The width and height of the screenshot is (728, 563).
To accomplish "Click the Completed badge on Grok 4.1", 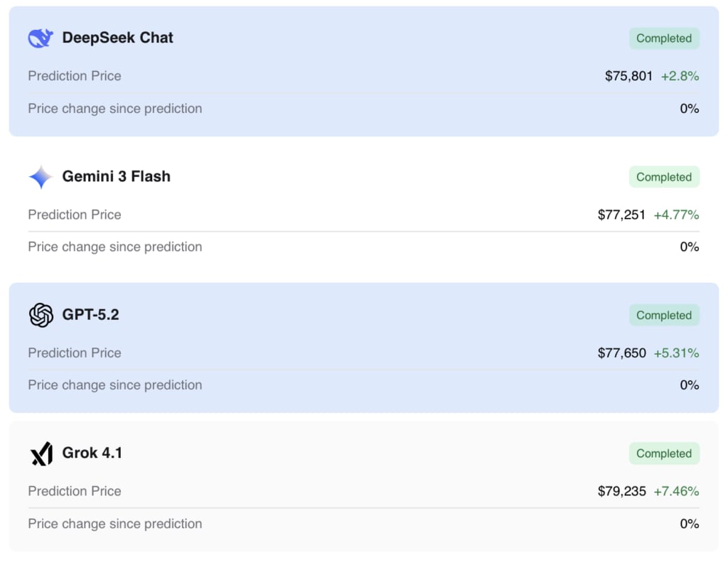I will tap(664, 454).
